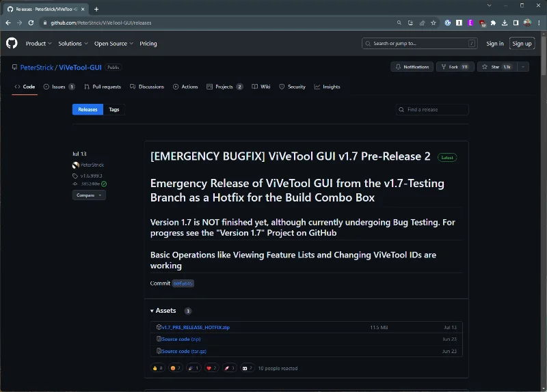The image size is (547, 392).
Task: Open the PeterStrick author avatar
Action: point(76,165)
